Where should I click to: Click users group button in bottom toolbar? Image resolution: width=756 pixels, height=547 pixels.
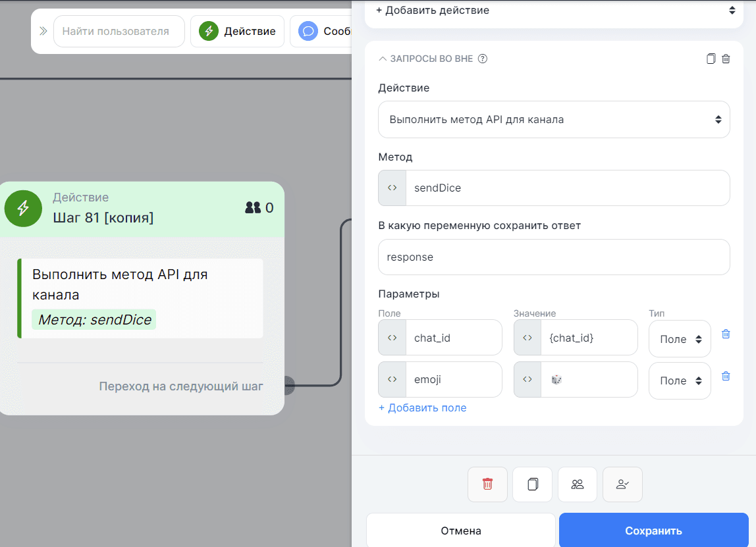click(578, 484)
